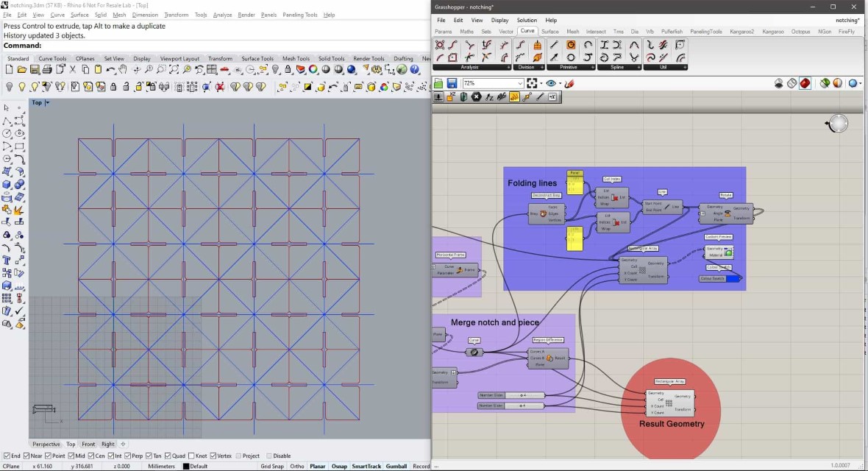Toggle the Near osnap checkbox
The height and width of the screenshot is (471, 868).
pos(26,456)
